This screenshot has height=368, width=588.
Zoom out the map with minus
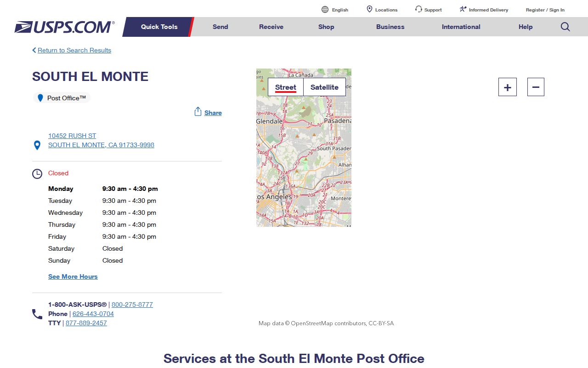click(x=536, y=87)
